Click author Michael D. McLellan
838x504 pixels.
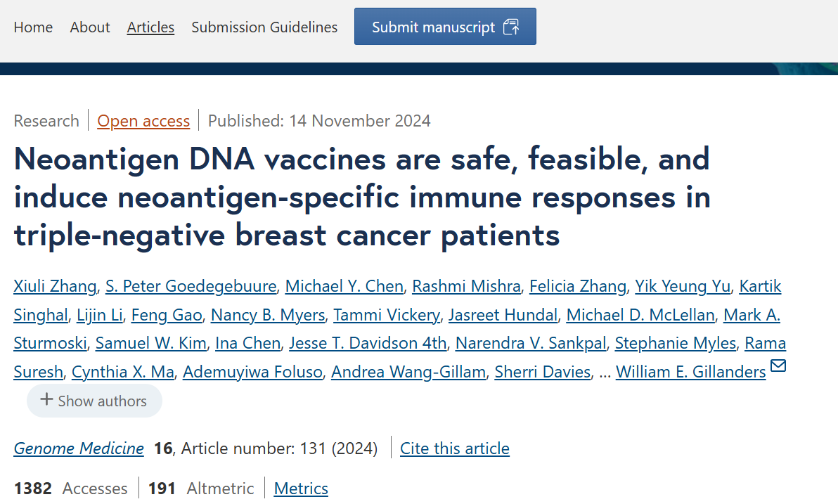pos(640,316)
